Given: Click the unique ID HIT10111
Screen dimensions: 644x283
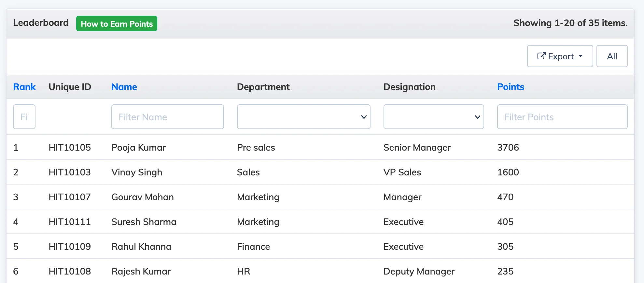Looking at the screenshot, I should pos(70,222).
